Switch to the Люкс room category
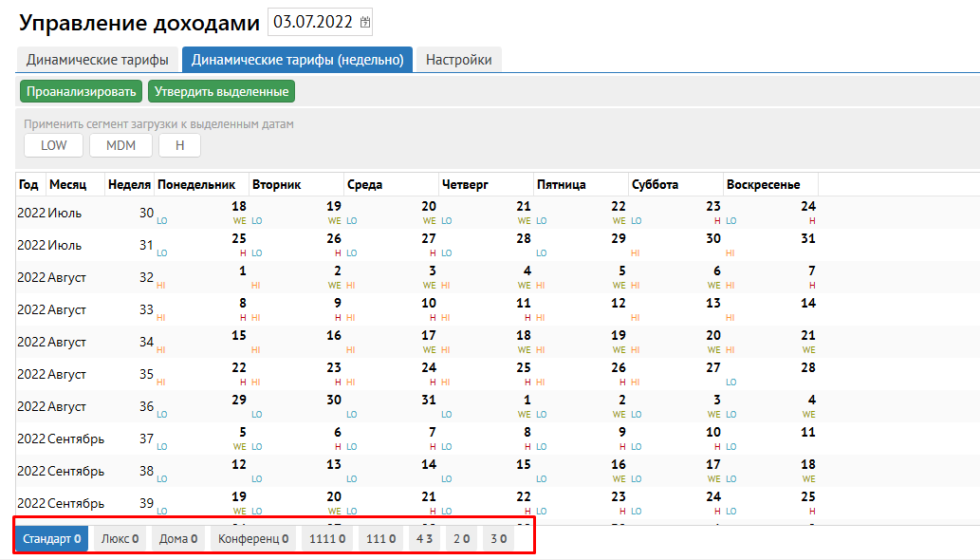The image size is (980, 560). pos(120,539)
